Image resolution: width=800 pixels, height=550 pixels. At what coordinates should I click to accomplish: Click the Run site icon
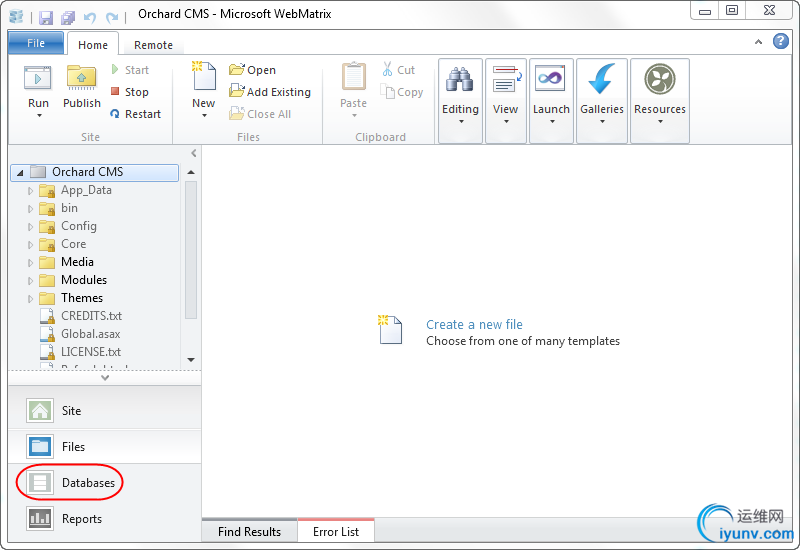pyautogui.click(x=38, y=78)
